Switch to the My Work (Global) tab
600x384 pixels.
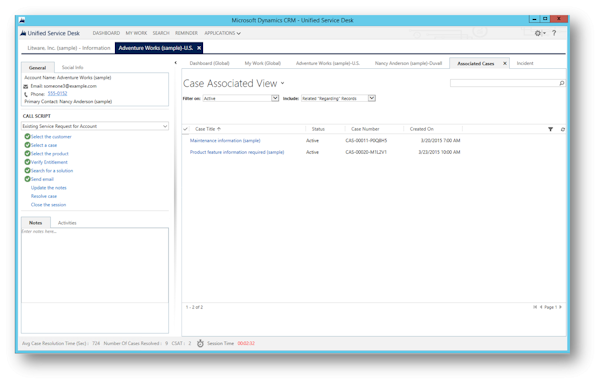[262, 63]
